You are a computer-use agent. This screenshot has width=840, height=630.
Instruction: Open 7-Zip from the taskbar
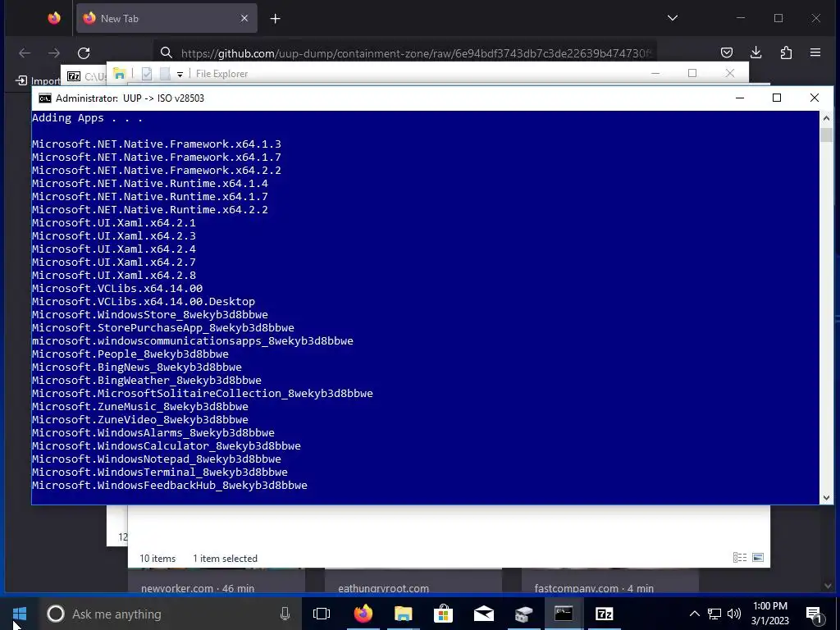[605, 614]
